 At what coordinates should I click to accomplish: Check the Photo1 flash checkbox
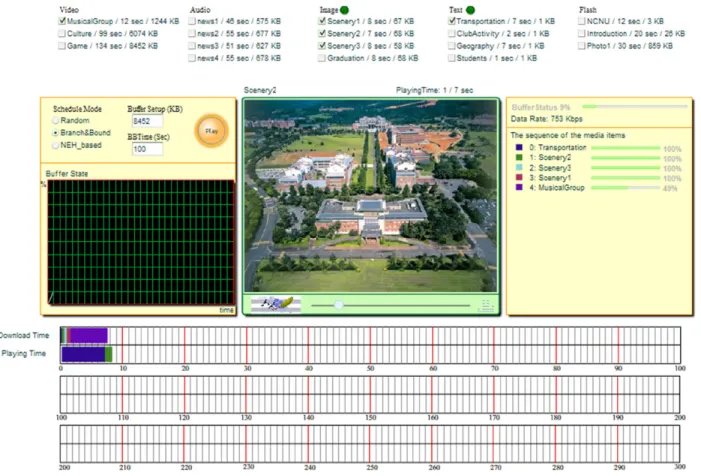pyautogui.click(x=581, y=46)
